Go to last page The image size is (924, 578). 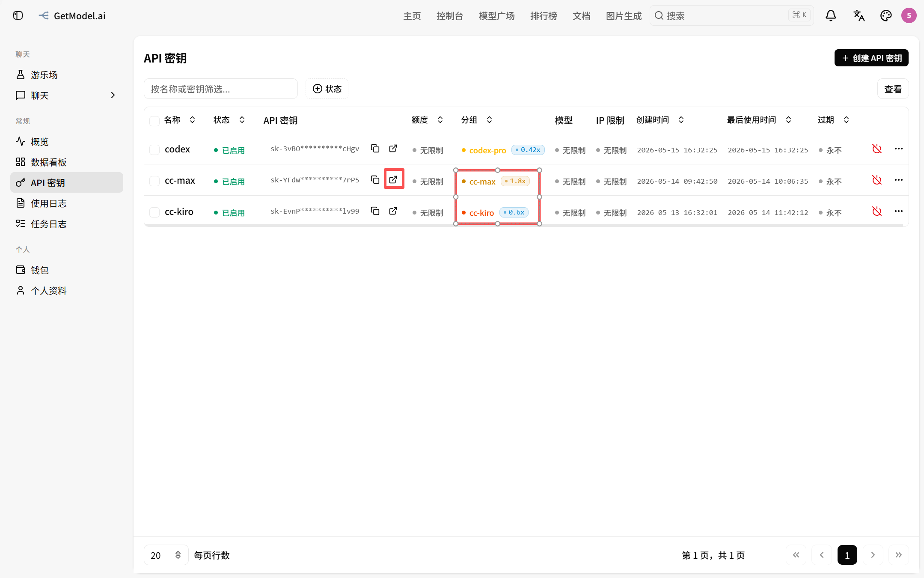pos(899,555)
